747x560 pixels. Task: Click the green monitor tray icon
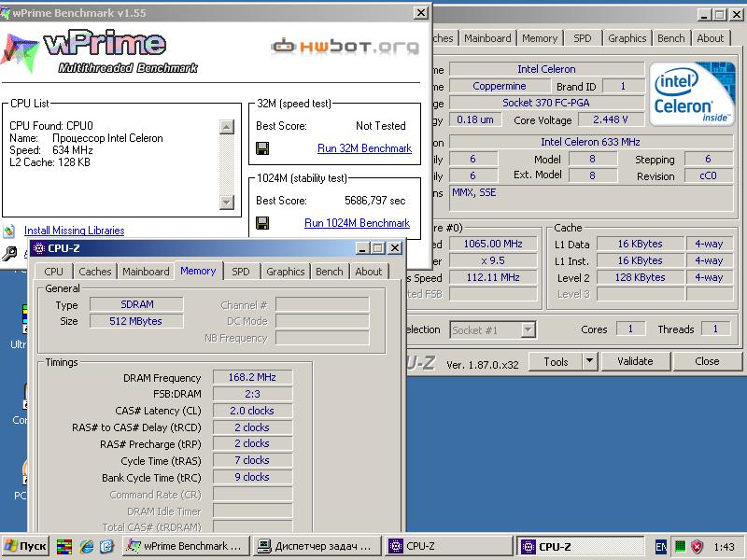coord(681,546)
